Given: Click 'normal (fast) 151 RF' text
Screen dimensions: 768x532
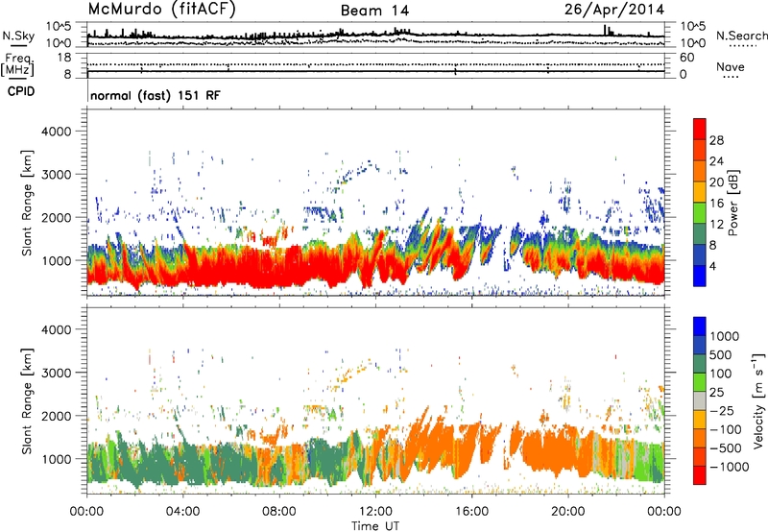Looking at the screenshot, I should point(156,95).
